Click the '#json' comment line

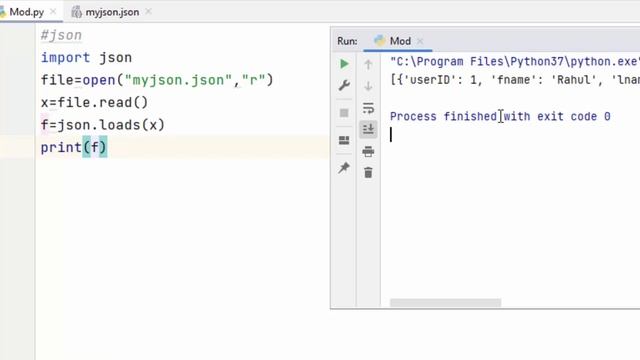pyautogui.click(x=61, y=36)
